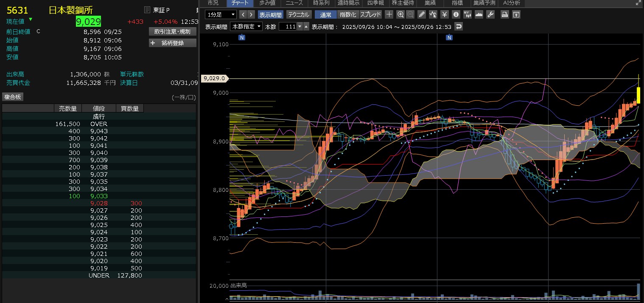Image resolution: width=644 pixels, height=303 pixels.
Task: Switch to 指数化 indexed mode
Action: click(348, 14)
